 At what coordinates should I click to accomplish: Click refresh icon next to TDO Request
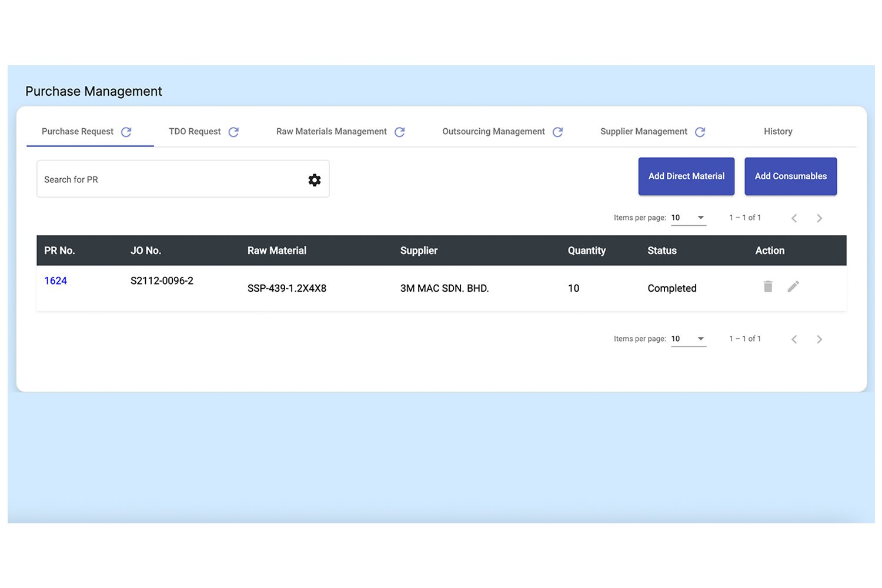pyautogui.click(x=233, y=132)
